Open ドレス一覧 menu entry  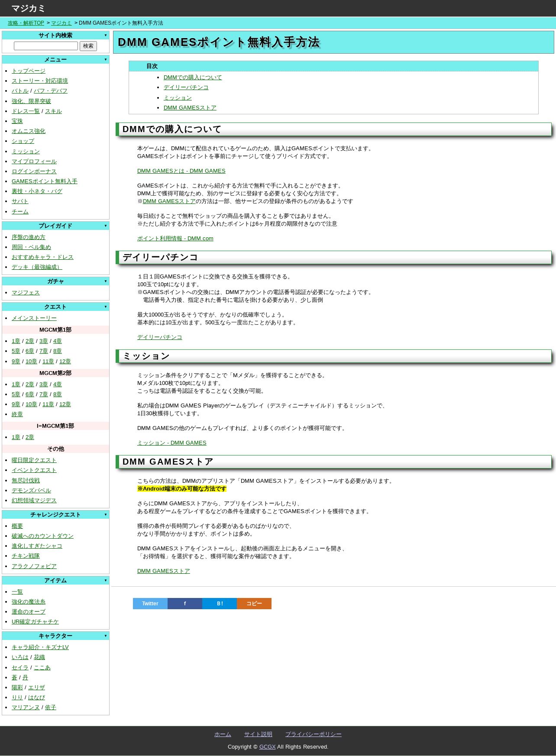point(26,111)
